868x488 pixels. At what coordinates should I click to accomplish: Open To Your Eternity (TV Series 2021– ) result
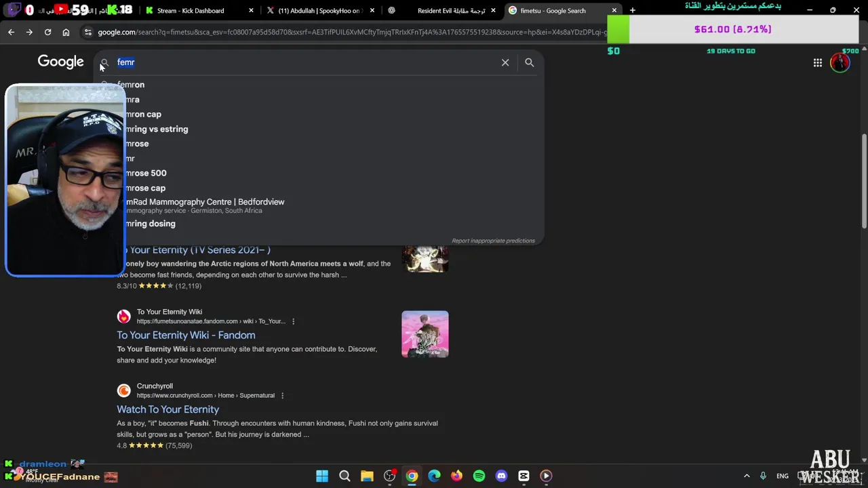(x=195, y=249)
